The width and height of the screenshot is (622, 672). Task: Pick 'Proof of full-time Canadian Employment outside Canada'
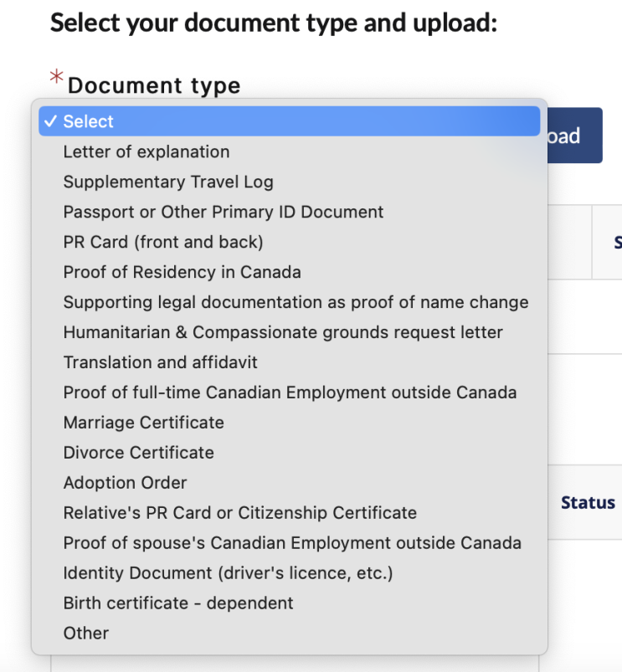290,392
